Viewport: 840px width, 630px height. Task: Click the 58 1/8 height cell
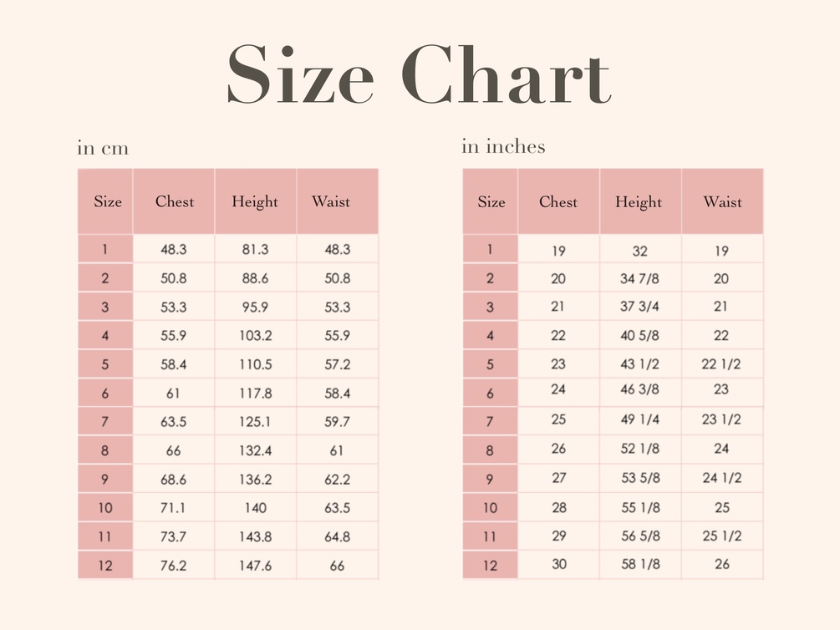coord(639,564)
